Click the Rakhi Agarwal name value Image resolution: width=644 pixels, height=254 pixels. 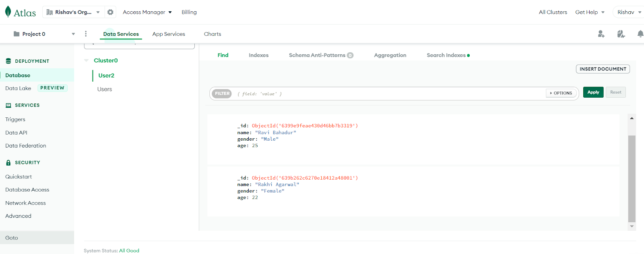coord(277,184)
